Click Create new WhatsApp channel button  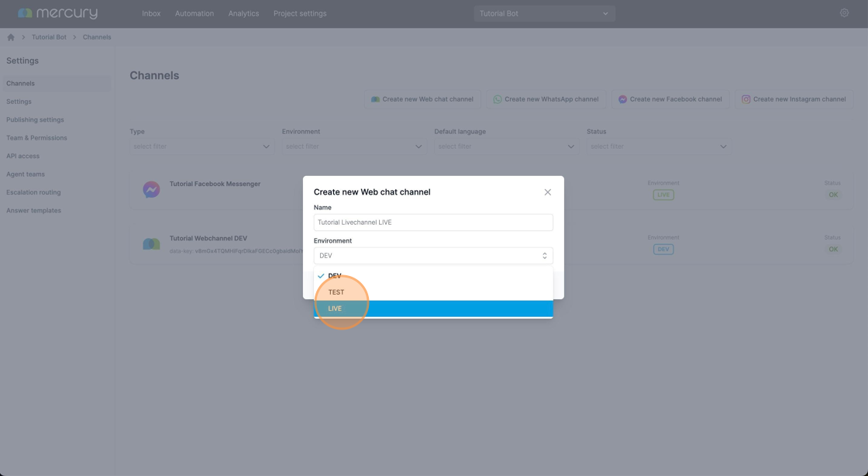(546, 99)
